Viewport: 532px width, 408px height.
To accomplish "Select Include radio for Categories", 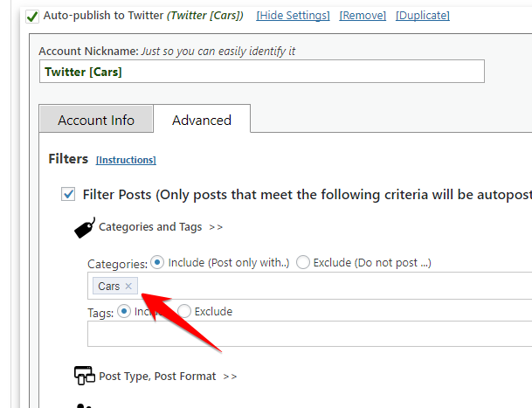I will click(x=157, y=262).
